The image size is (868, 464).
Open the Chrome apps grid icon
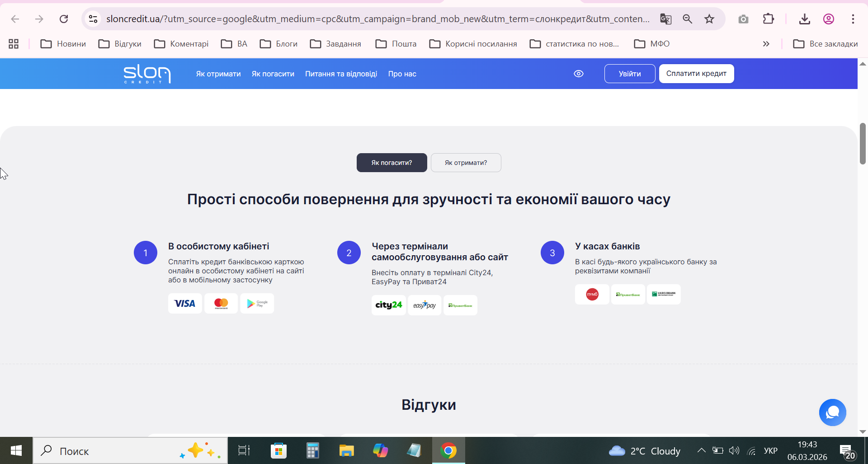click(14, 44)
